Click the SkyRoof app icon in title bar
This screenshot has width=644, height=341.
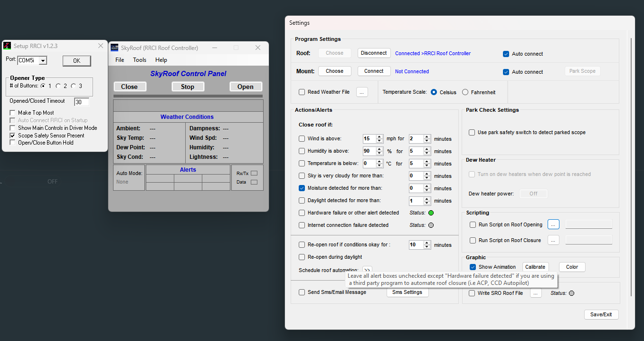tap(114, 48)
